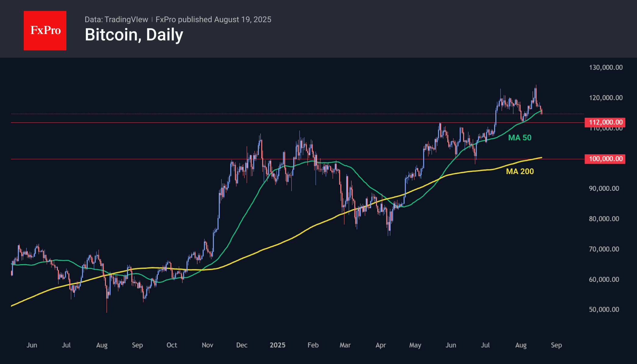Click the 90,000.00 price axis label
Image resolution: width=637 pixels, height=364 pixels.
coord(604,188)
